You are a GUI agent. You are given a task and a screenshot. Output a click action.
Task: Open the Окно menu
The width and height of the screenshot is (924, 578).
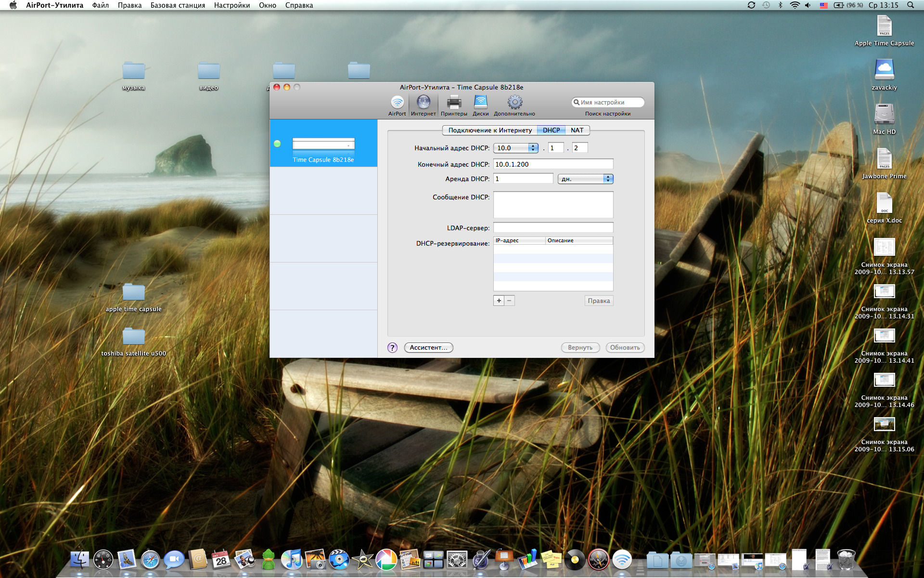coord(268,5)
